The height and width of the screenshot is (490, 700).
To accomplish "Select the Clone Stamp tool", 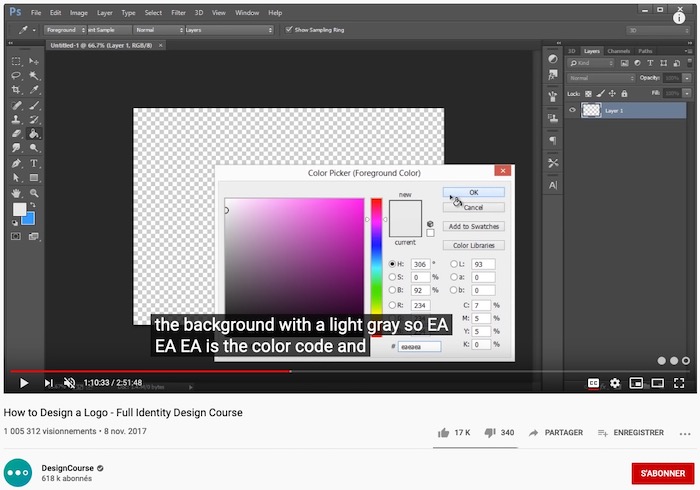I will pyautogui.click(x=16, y=119).
